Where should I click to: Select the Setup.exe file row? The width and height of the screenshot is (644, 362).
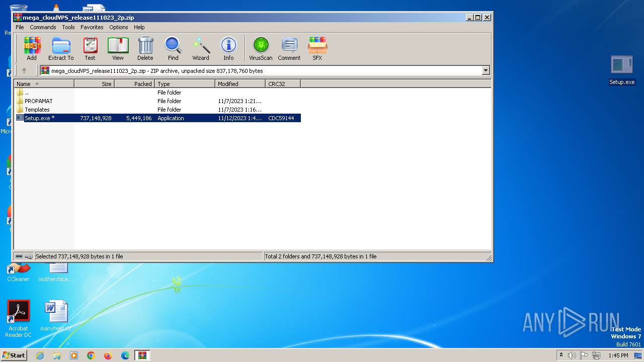tap(157, 118)
